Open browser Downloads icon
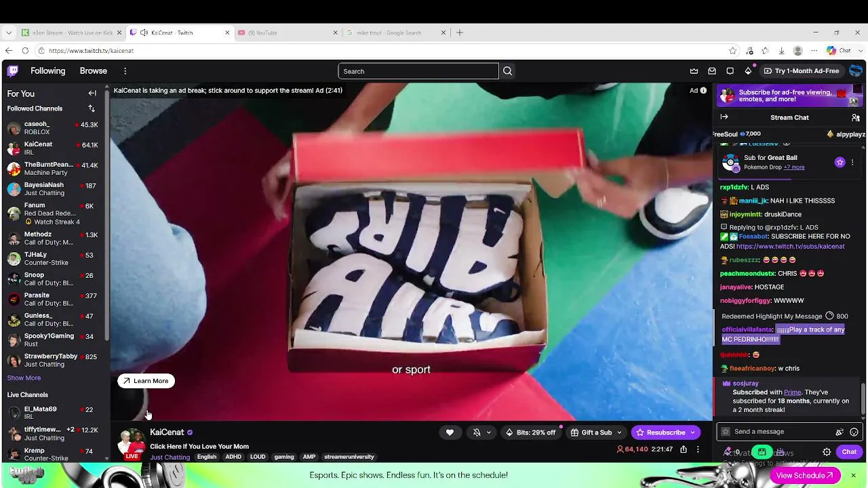The height and width of the screenshot is (488, 868). click(x=781, y=51)
